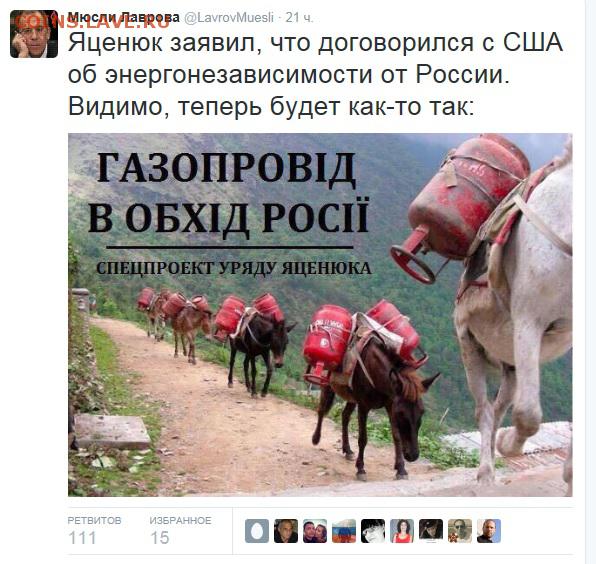Click the ИЗБРАННОЕ label
Screen dimensions: 596x564
tap(180, 520)
